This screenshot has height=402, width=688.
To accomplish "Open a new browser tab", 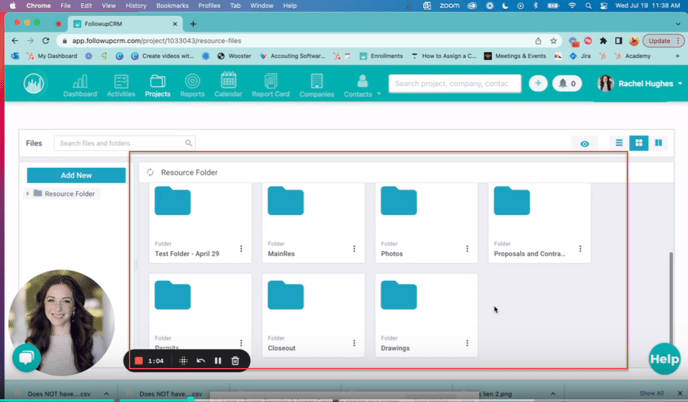I will point(193,24).
